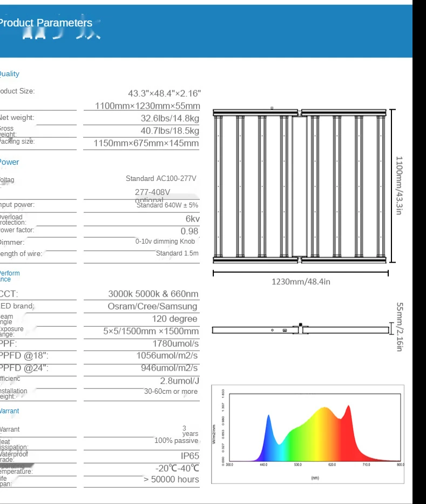Click the (nm) axis label on chart
The image size is (426, 504).
pos(315,478)
